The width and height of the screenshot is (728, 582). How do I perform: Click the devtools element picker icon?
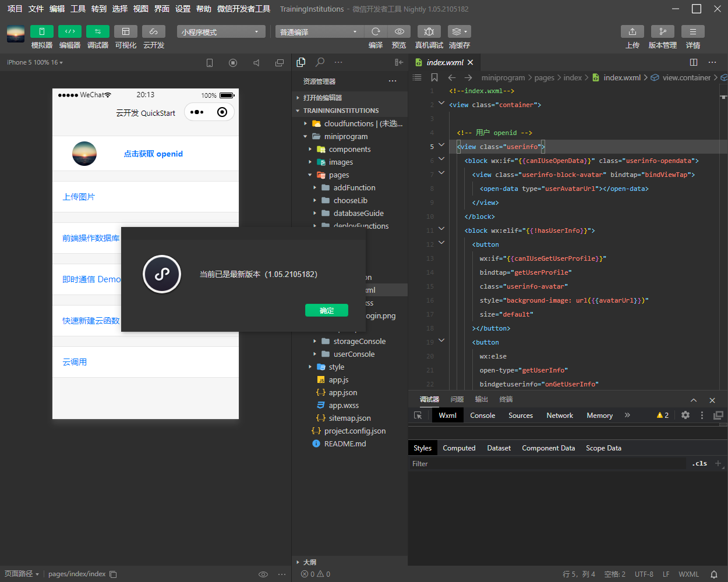pos(418,416)
